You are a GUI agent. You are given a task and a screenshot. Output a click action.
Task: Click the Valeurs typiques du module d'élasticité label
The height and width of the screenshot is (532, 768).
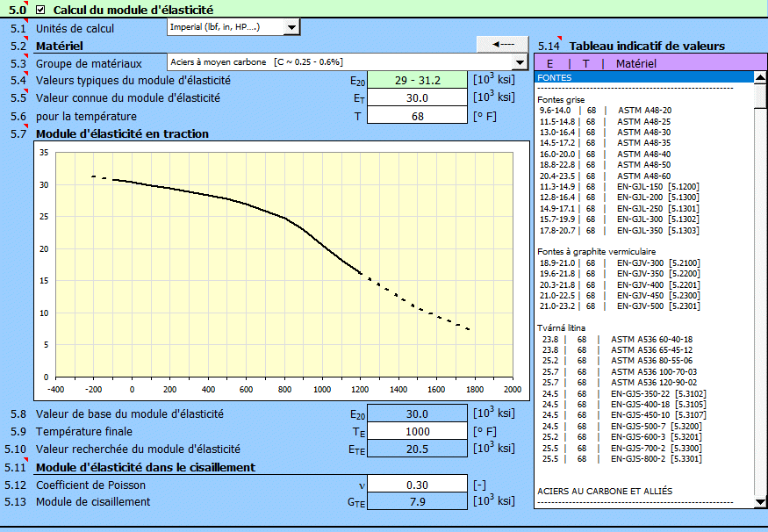(133, 81)
